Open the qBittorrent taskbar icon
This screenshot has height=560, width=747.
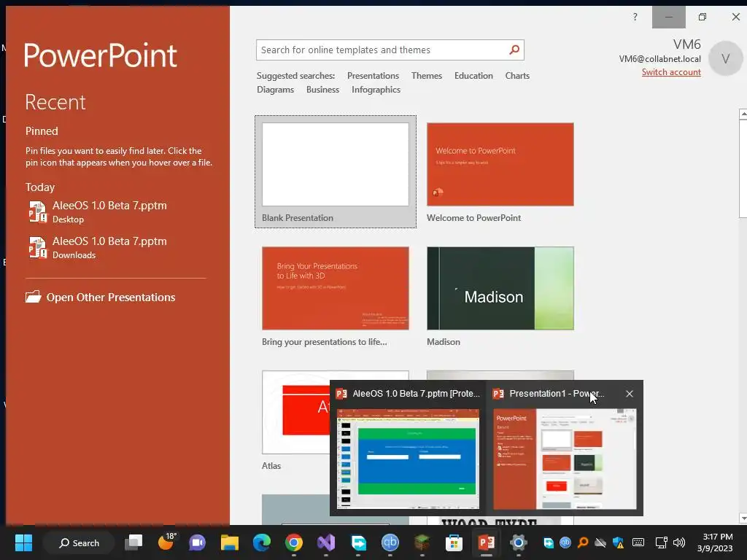390,542
